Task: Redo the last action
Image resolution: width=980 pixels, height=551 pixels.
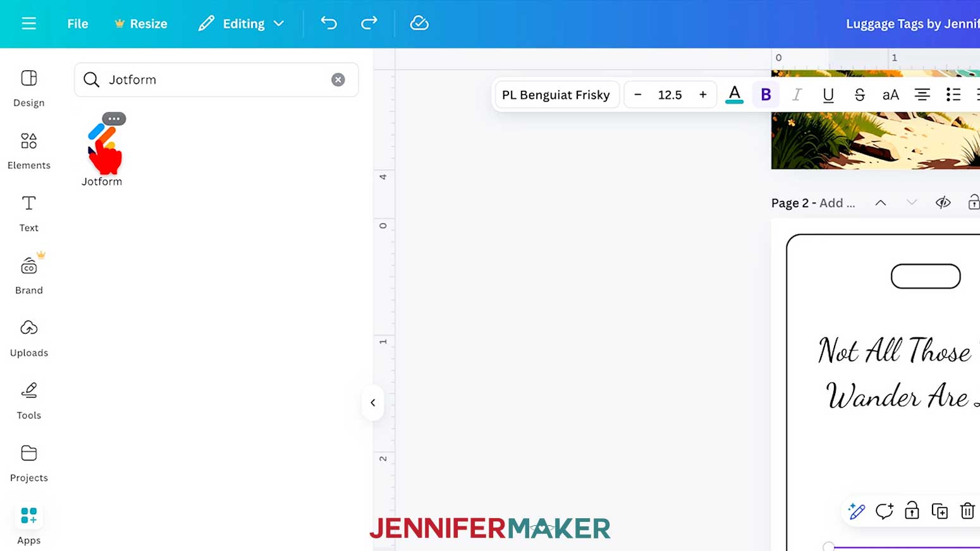Action: coord(369,23)
